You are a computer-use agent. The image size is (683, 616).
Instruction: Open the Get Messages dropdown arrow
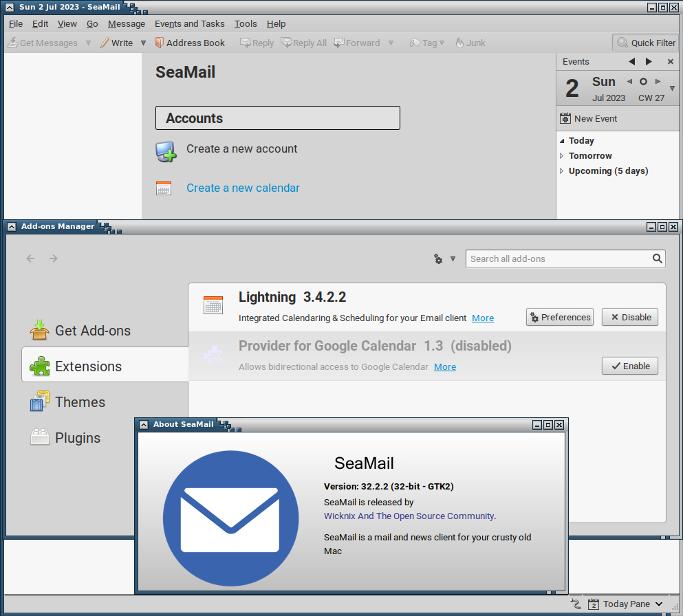coord(89,43)
